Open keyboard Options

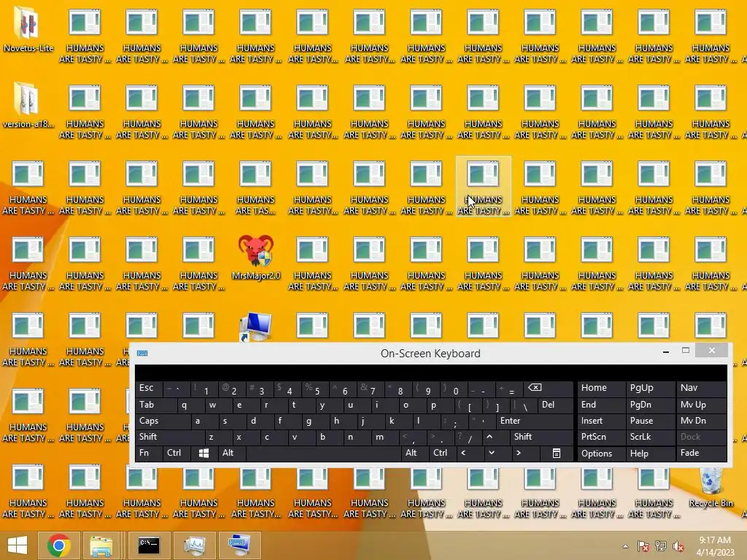click(601, 454)
